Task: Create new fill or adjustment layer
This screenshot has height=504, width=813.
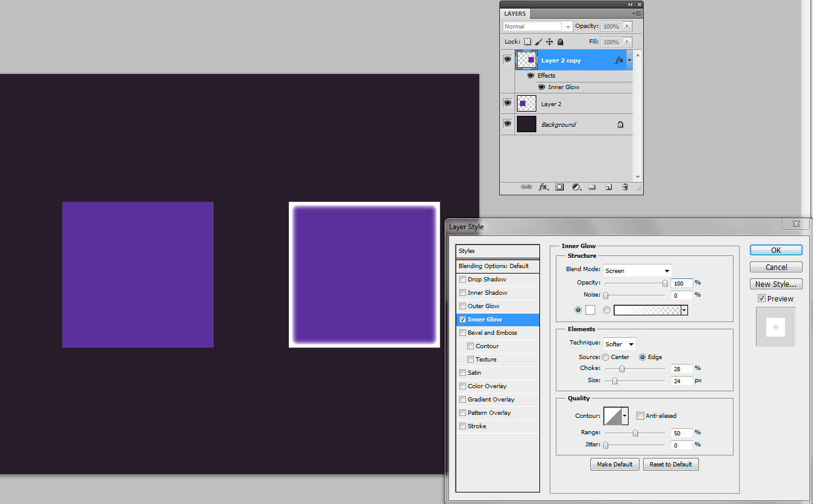Action: [x=576, y=187]
